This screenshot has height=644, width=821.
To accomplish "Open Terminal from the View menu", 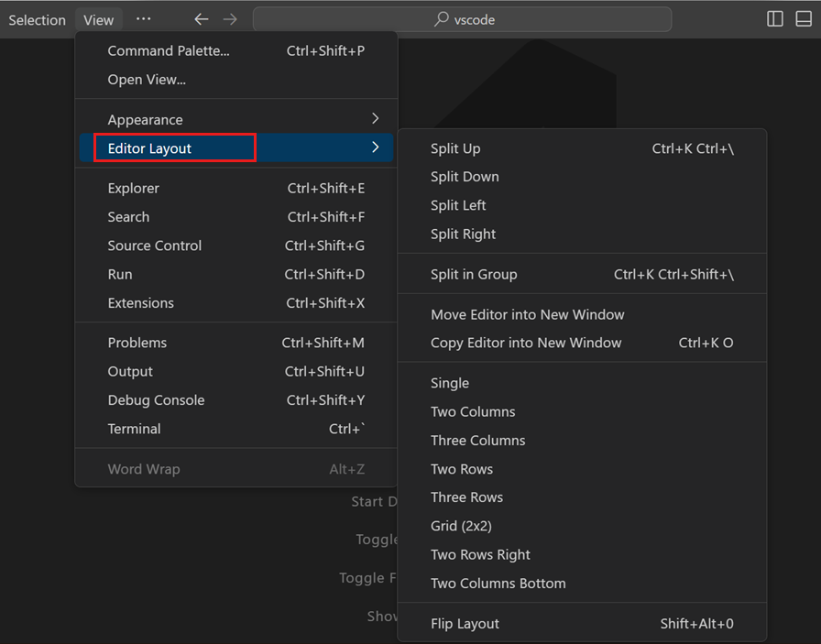I will [x=134, y=428].
